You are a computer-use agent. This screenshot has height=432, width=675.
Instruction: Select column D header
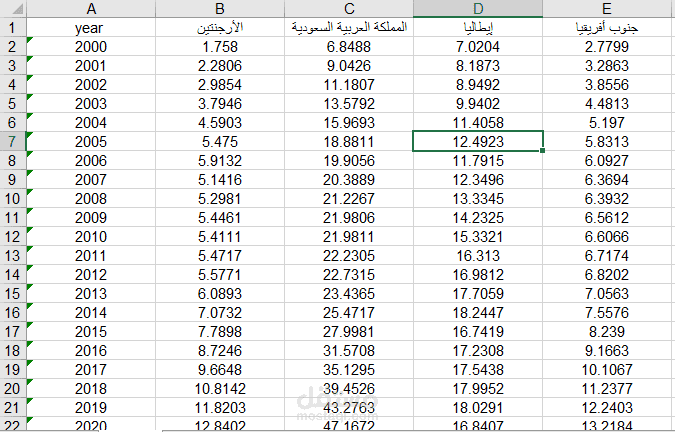click(478, 9)
